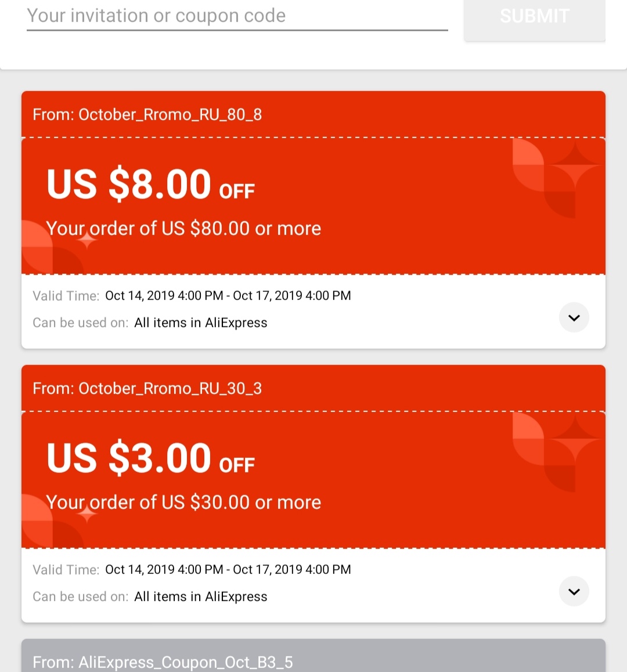Click the sparkle icon on the $80 order text
This screenshot has height=672, width=627.
(x=87, y=240)
